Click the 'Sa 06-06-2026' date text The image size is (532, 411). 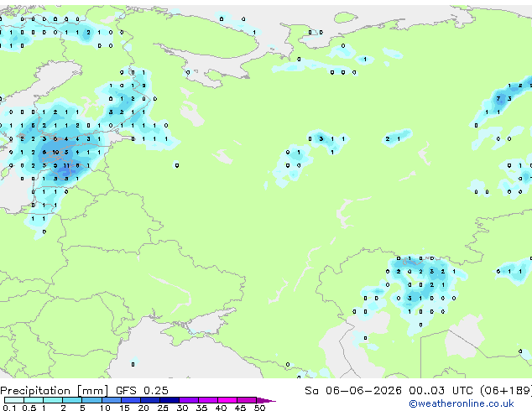click(x=353, y=391)
